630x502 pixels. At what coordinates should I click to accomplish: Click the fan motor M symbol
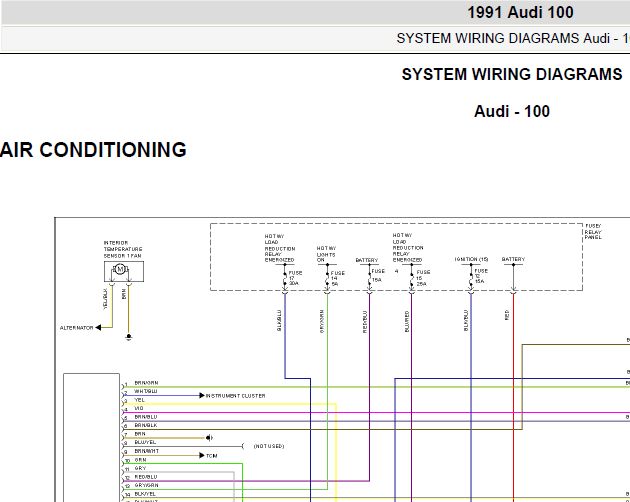click(x=120, y=269)
